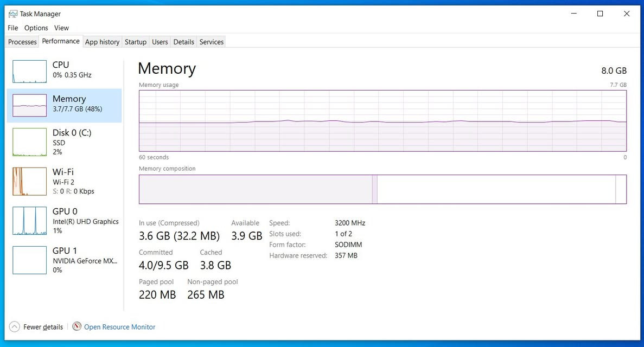Open Resource Monitor link
The height and width of the screenshot is (347, 644).
point(119,327)
